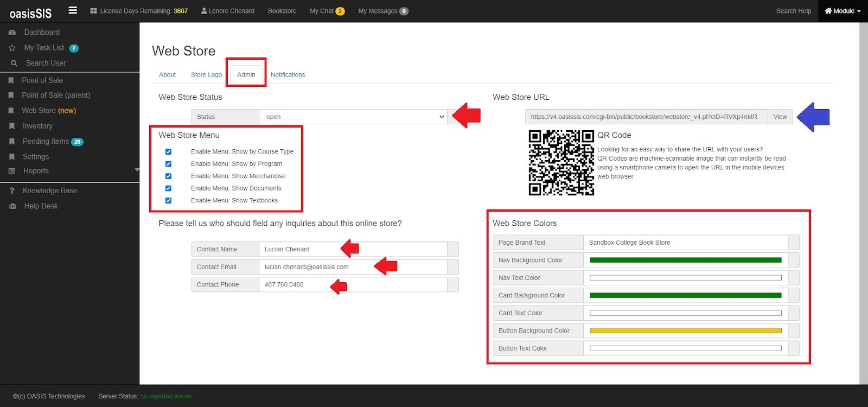Open My Messages in the top menu
Viewport: 868px width, 407px height.
pyautogui.click(x=378, y=11)
